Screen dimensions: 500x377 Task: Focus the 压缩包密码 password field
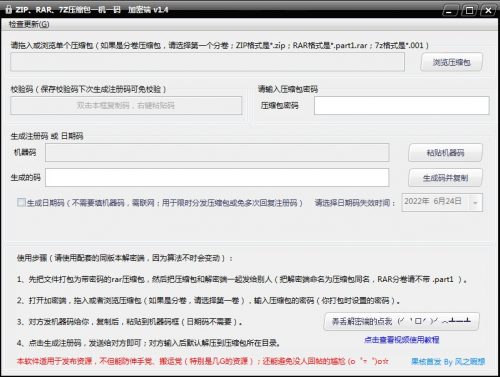[401, 106]
